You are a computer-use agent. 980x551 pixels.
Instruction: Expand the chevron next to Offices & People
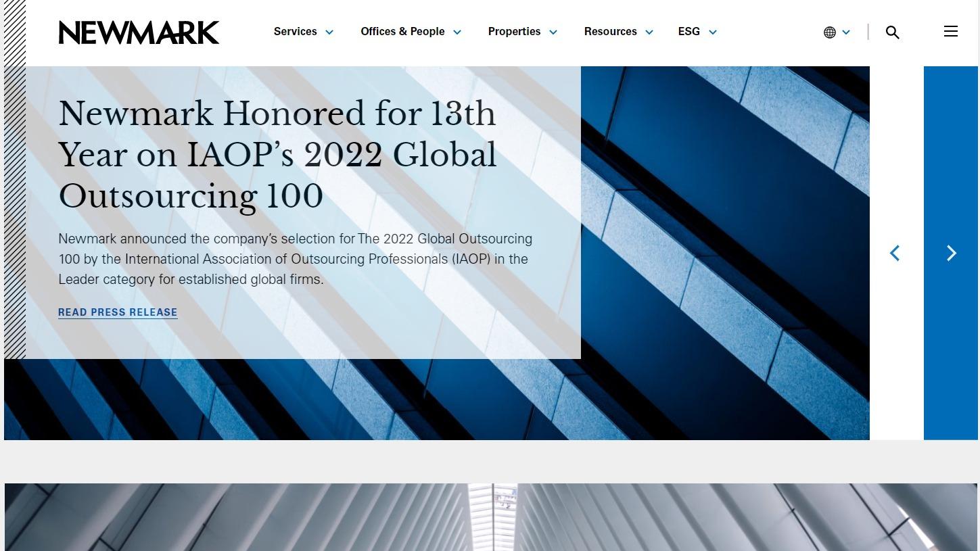(457, 32)
